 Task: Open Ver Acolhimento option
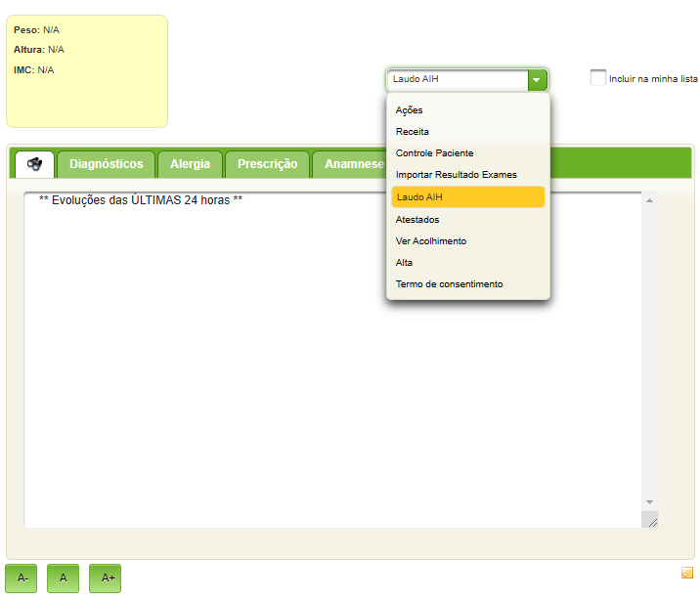pyautogui.click(x=468, y=241)
